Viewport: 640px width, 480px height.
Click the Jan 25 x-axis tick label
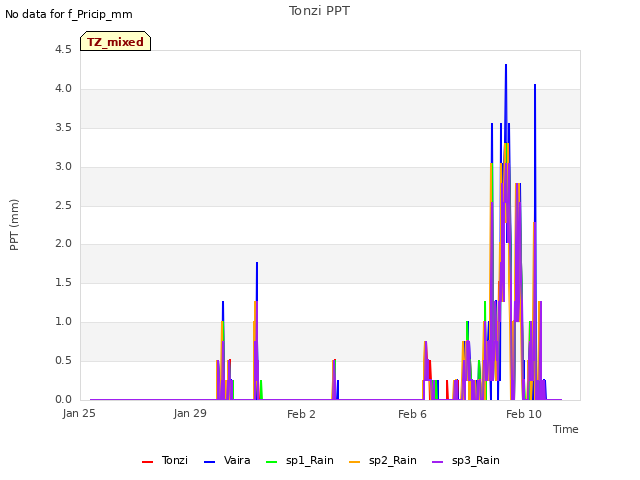pos(79,414)
